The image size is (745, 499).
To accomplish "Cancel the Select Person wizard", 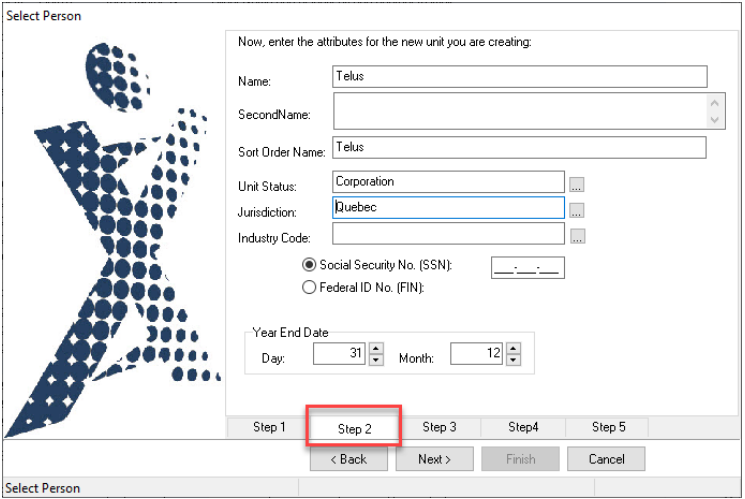I will click(x=606, y=459).
